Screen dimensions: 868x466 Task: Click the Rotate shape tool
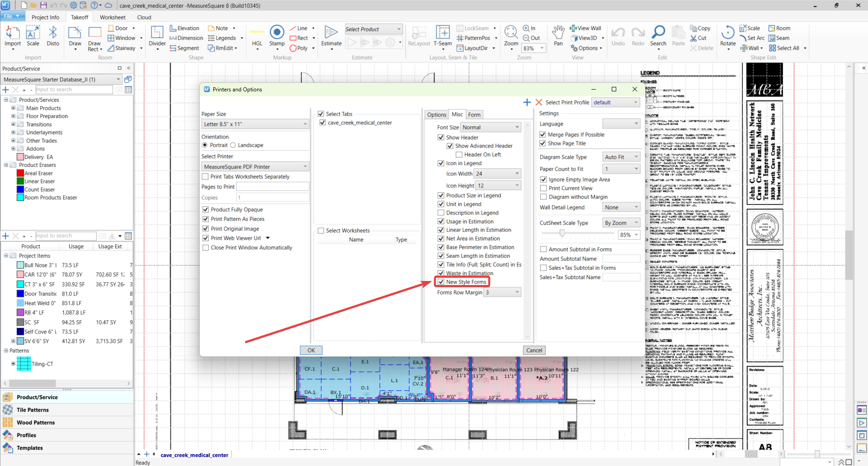click(x=728, y=37)
